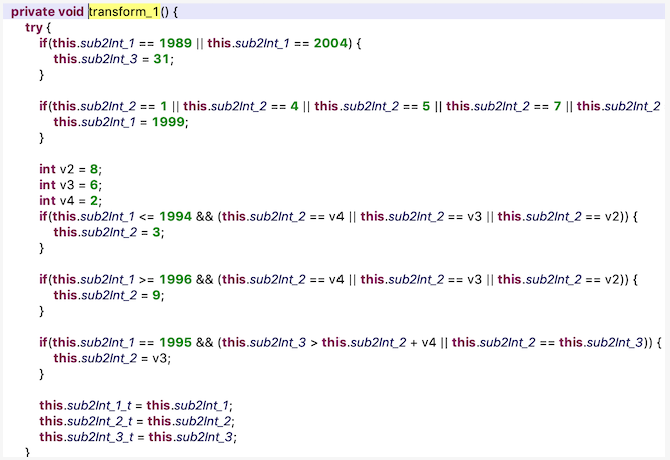Click the value 31 assigned to sub2Int_3
Viewport: 670px width, 460px height.
click(162, 59)
